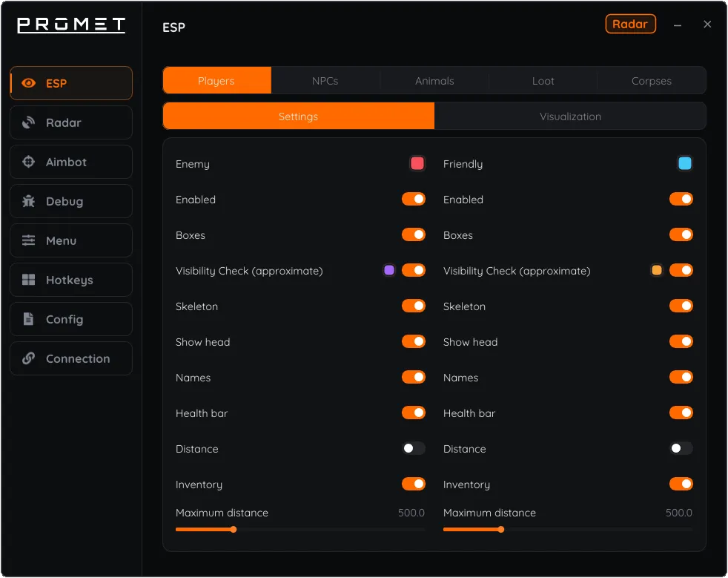Toggle Enemy Show head switch
The width and height of the screenshot is (728, 578).
(x=414, y=341)
